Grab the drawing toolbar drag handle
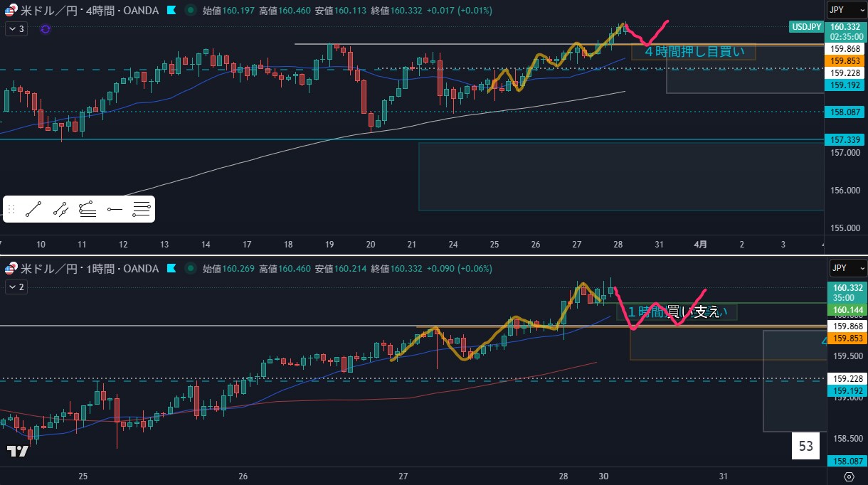The height and width of the screenshot is (485, 868). (11, 209)
